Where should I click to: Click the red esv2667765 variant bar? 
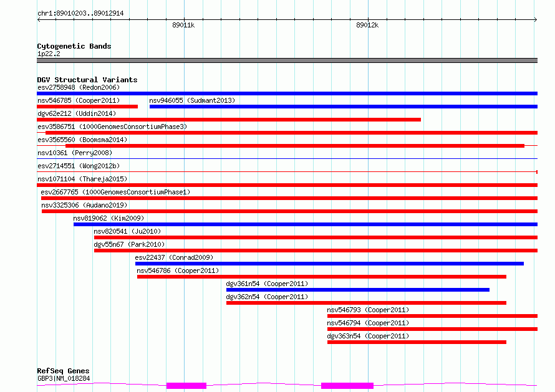[x=289, y=198]
